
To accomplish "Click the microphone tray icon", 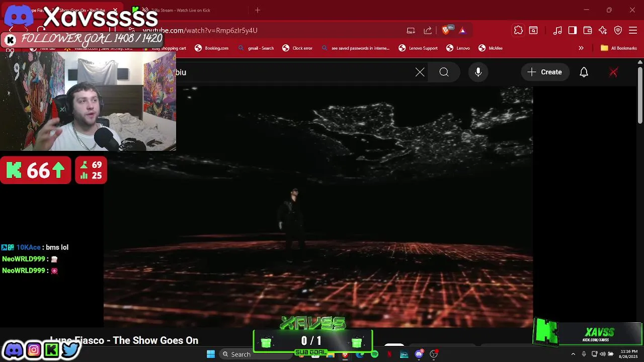I will (584, 354).
